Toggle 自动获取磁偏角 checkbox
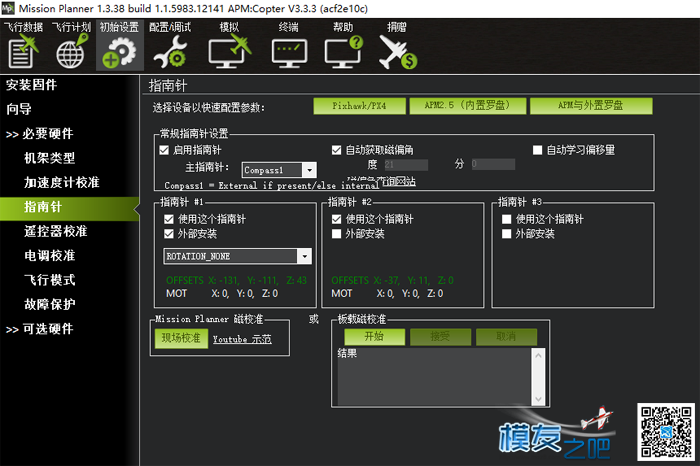Image resolution: width=700 pixels, height=466 pixels. click(336, 150)
